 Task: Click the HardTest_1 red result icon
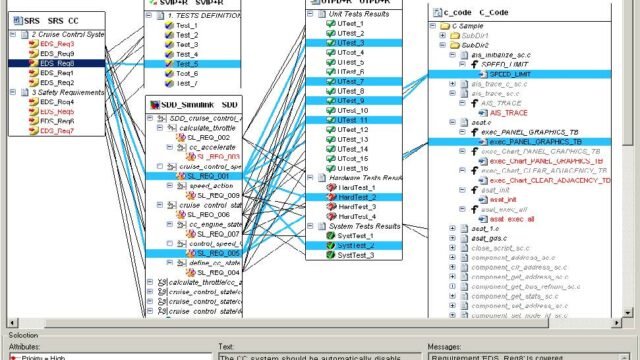(x=331, y=187)
